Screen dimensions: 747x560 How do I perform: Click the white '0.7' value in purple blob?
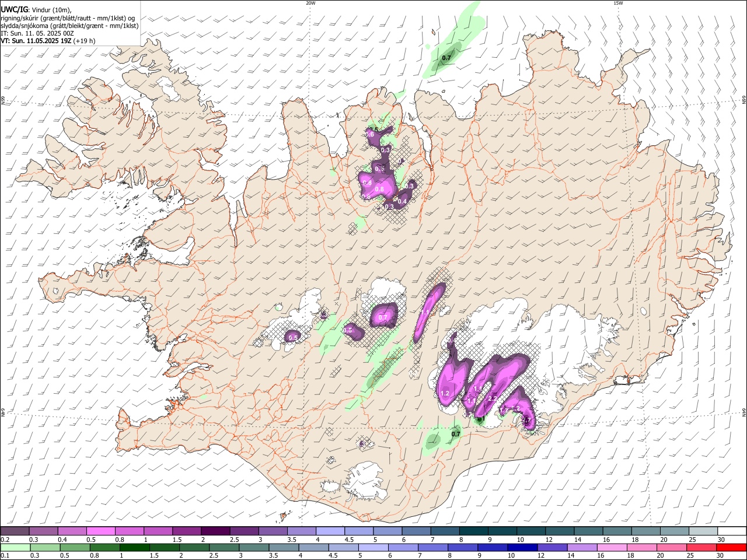(383, 317)
